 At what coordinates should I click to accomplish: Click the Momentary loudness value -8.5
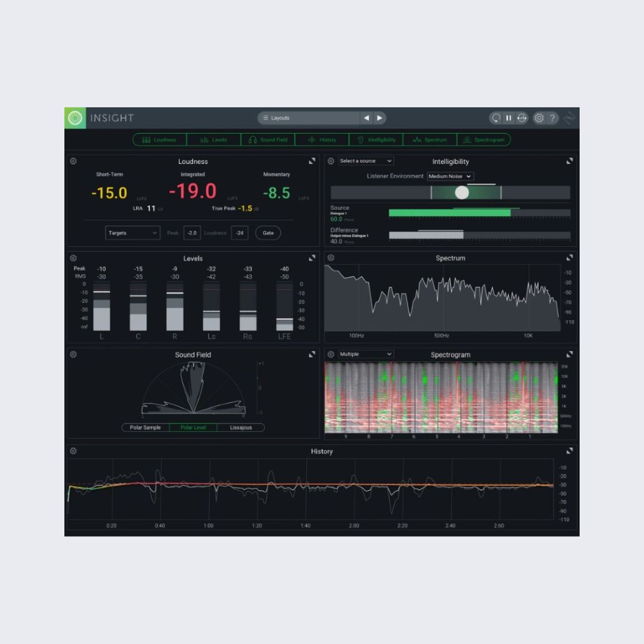[x=277, y=193]
